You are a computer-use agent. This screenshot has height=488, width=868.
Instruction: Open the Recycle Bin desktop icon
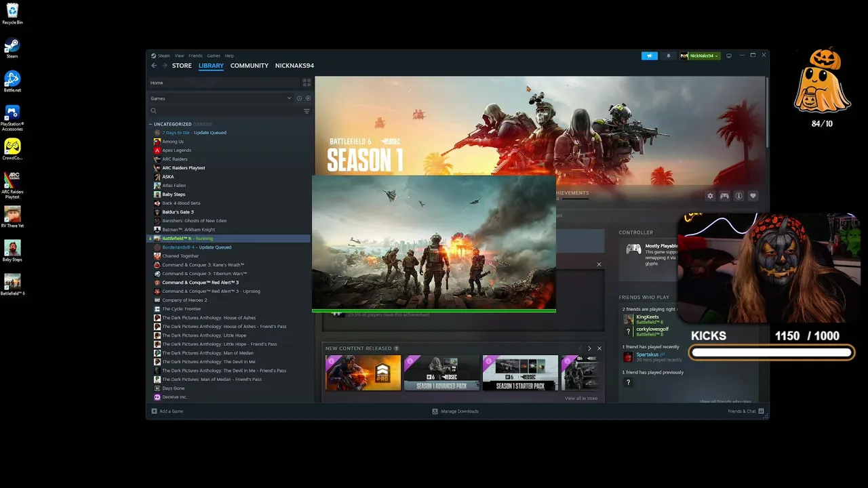point(12,14)
